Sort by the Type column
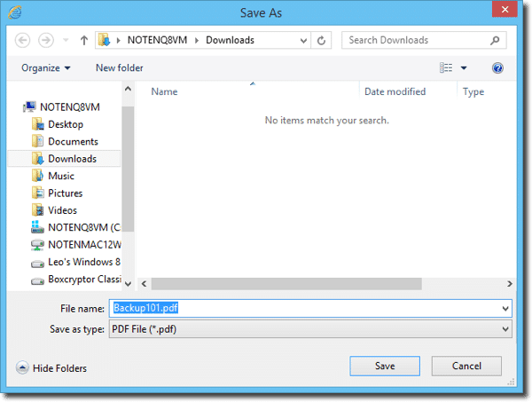The image size is (532, 402). 473,91
